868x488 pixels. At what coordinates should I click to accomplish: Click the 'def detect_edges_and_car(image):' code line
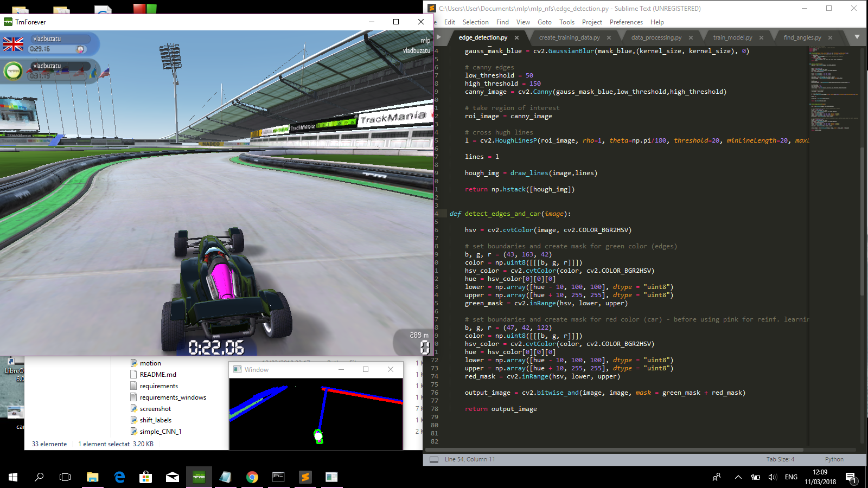510,214
